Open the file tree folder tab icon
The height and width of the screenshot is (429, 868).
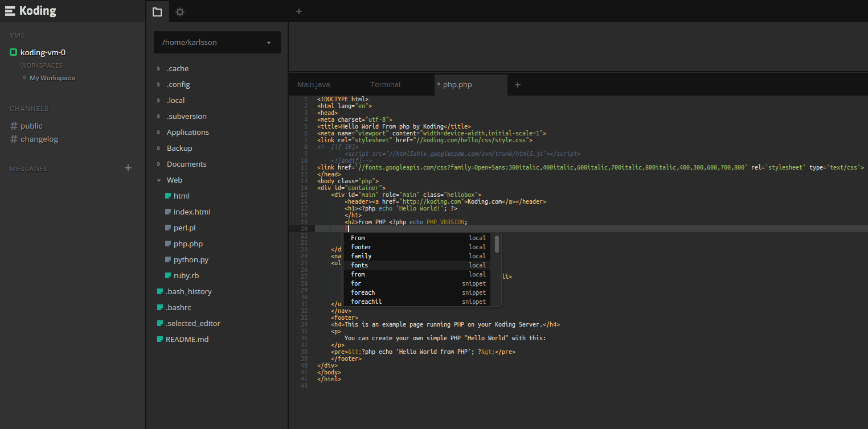click(x=157, y=11)
